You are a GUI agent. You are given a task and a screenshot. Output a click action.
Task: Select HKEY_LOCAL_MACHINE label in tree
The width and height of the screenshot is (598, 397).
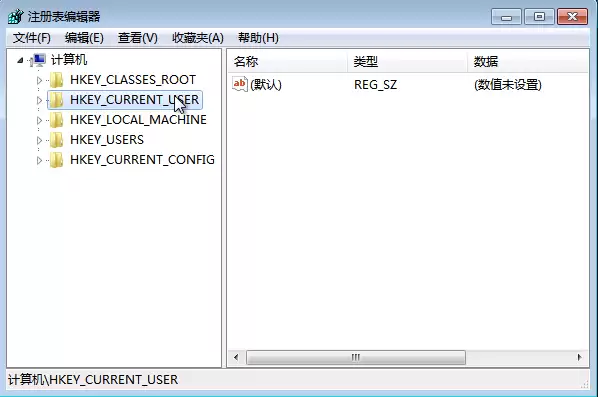138,120
